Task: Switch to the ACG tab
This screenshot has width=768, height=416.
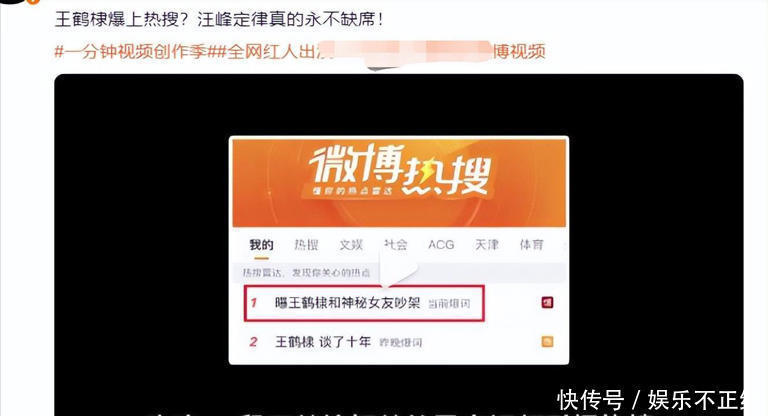Action: [441, 245]
